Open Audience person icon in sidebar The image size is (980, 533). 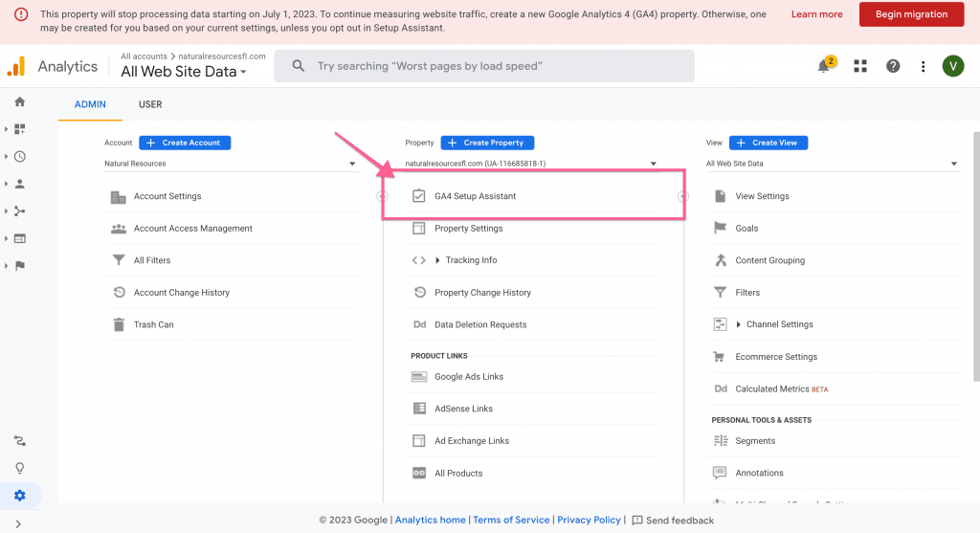(x=19, y=184)
